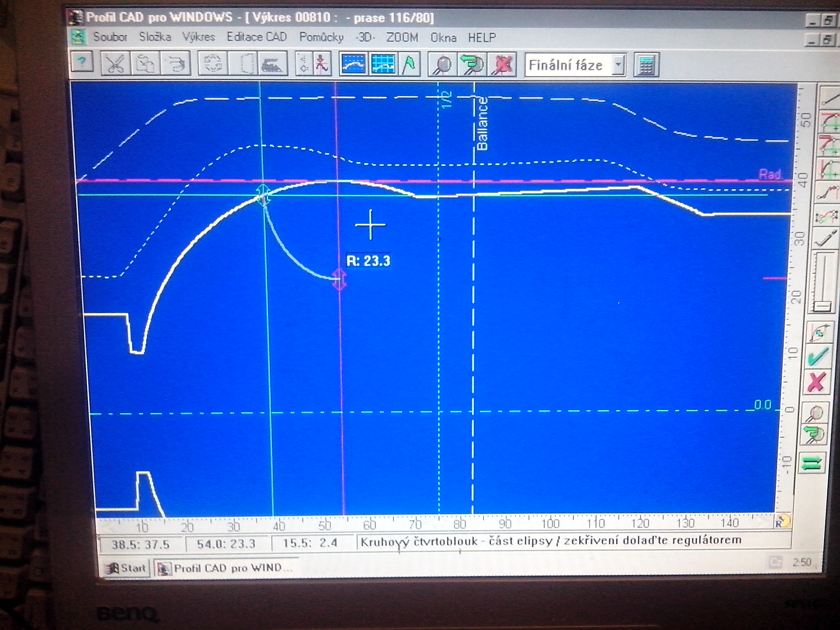The height and width of the screenshot is (630, 840).
Task: Click the scissors cut icon
Action: coord(115,63)
